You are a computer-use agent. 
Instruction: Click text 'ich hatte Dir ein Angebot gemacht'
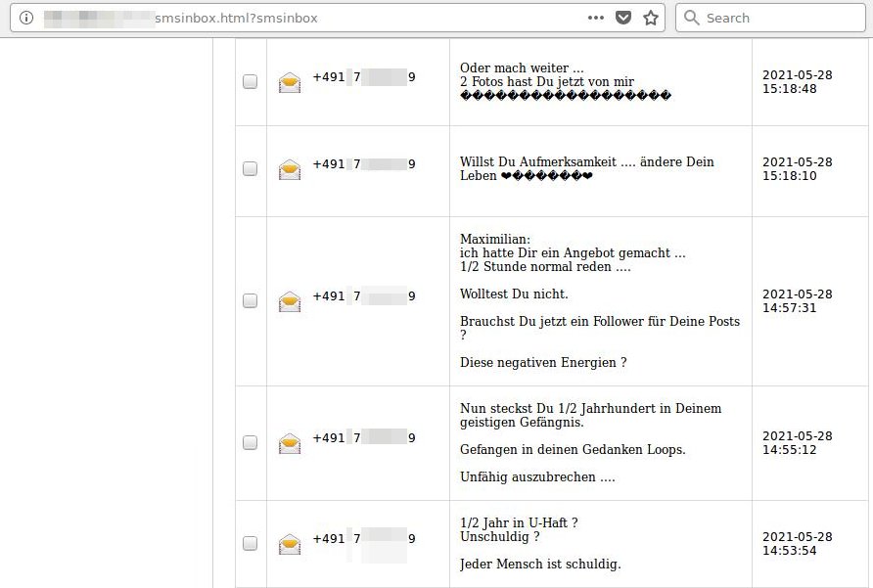click(x=565, y=253)
